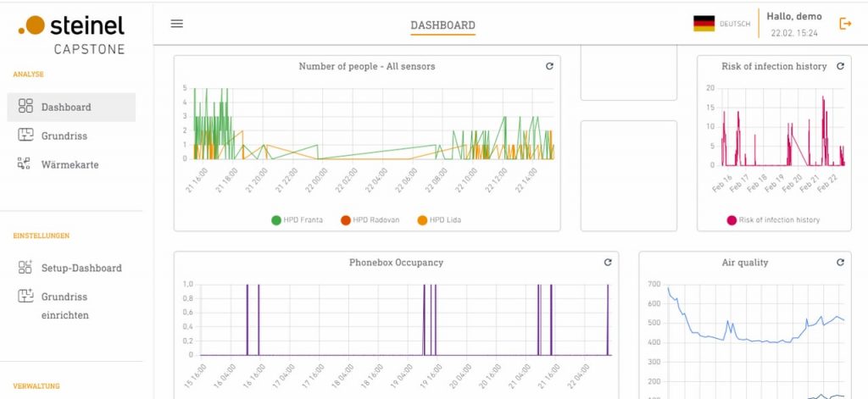Open the DEUTSCH language selector
The height and width of the screenshot is (399, 868).
click(x=734, y=25)
